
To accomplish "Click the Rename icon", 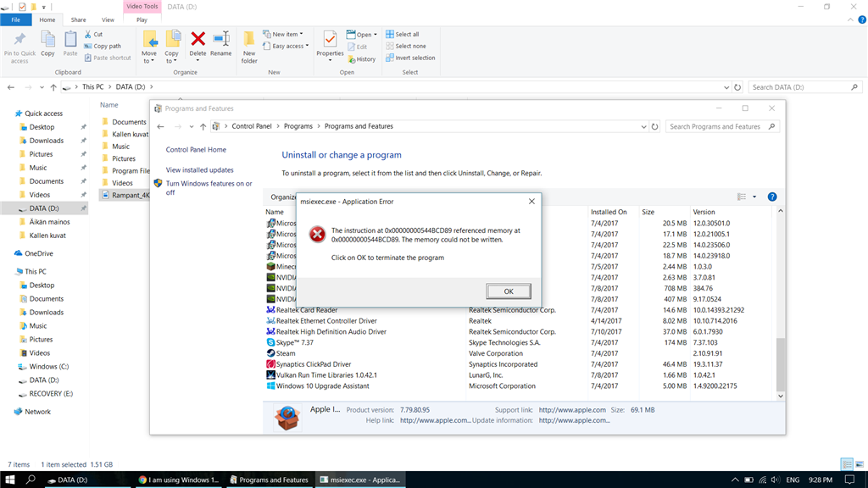I will (221, 39).
